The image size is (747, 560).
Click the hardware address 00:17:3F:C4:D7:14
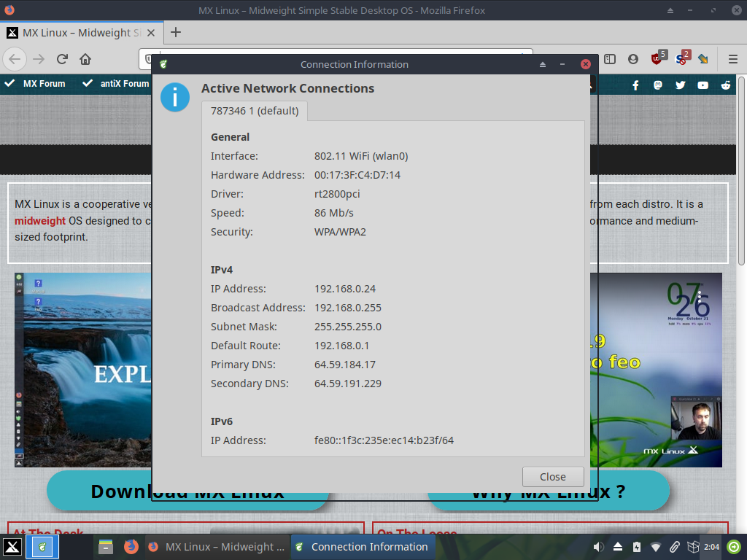pyautogui.click(x=357, y=175)
